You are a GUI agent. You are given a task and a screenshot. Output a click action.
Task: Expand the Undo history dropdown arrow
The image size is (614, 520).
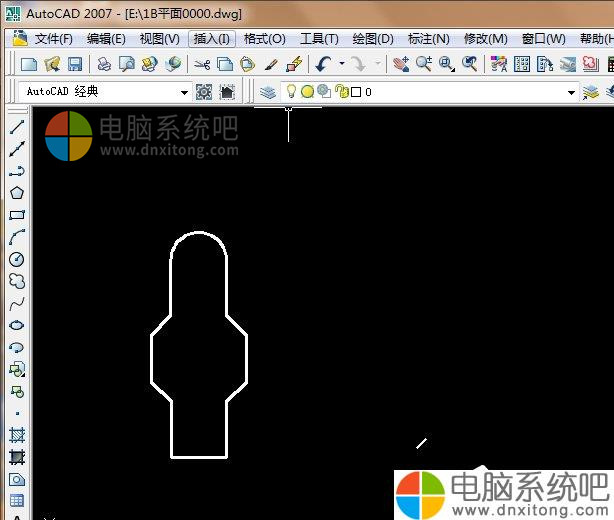(342, 63)
